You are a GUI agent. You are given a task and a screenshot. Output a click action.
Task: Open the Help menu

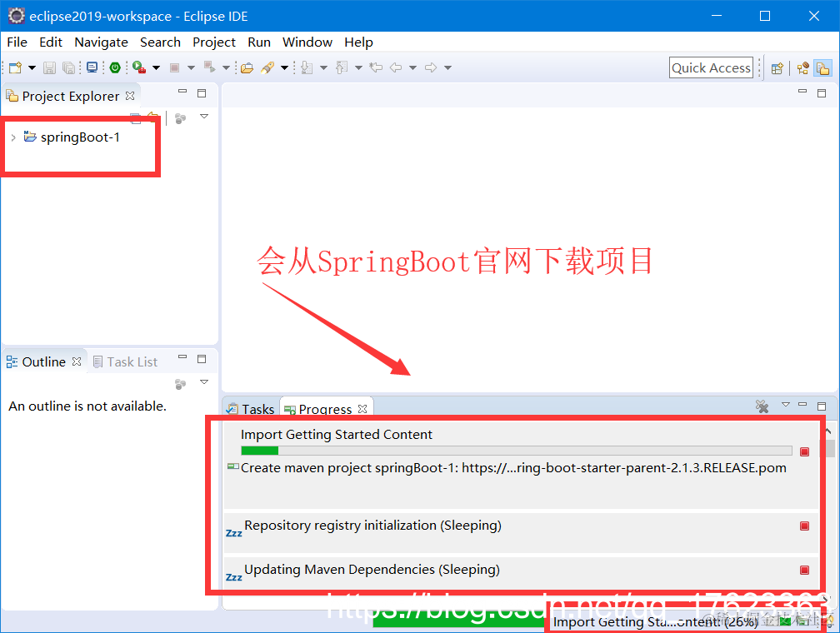click(x=358, y=42)
